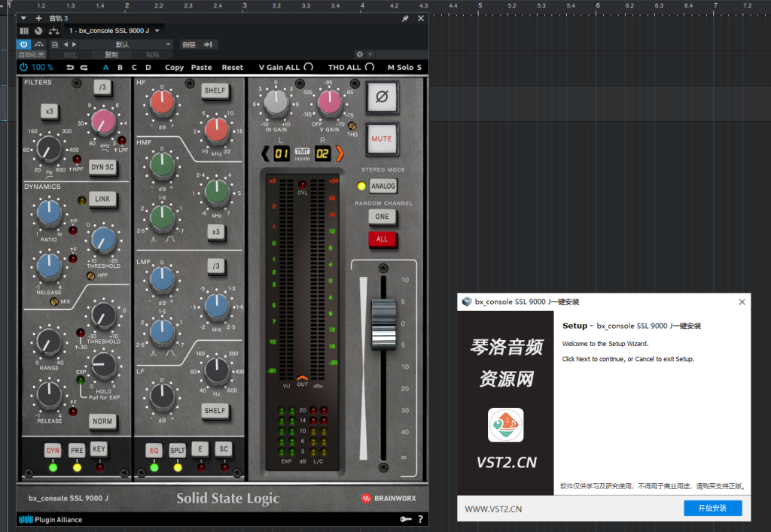The height and width of the screenshot is (532, 771).
Task: Click Copy in the plugin footer bar
Action: point(174,67)
